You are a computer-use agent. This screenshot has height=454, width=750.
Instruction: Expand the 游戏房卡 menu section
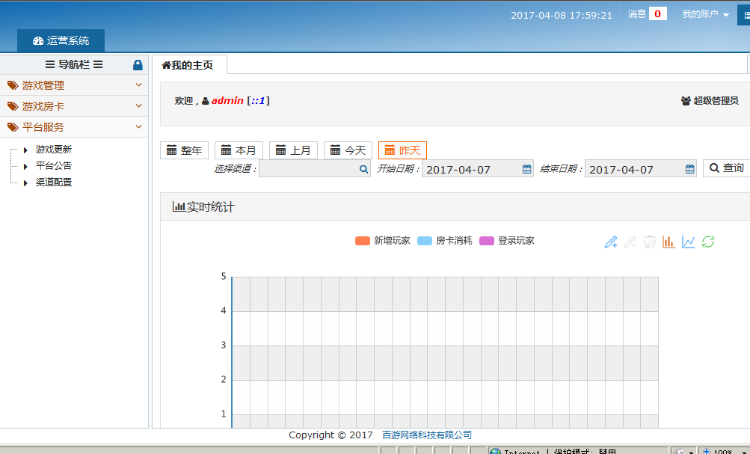click(x=74, y=106)
